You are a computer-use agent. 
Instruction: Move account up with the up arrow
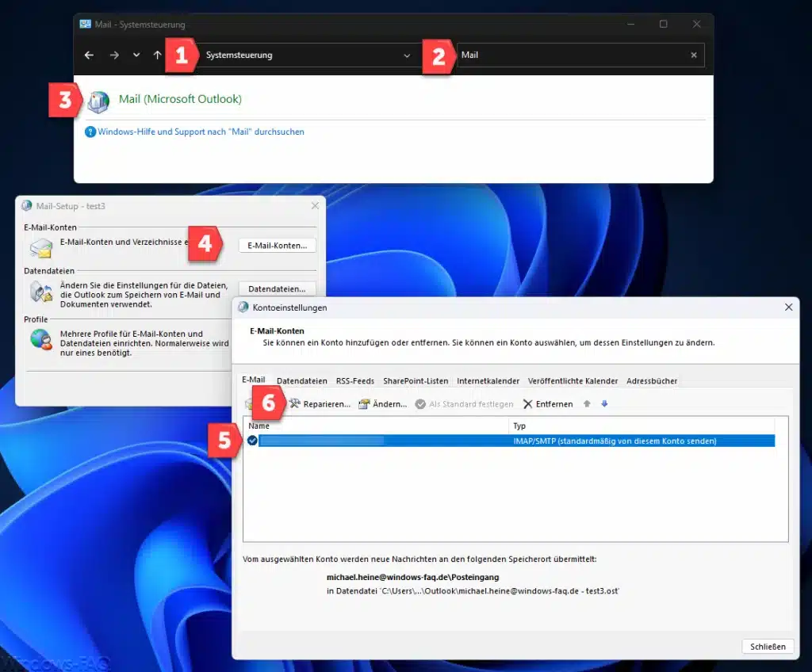point(587,404)
